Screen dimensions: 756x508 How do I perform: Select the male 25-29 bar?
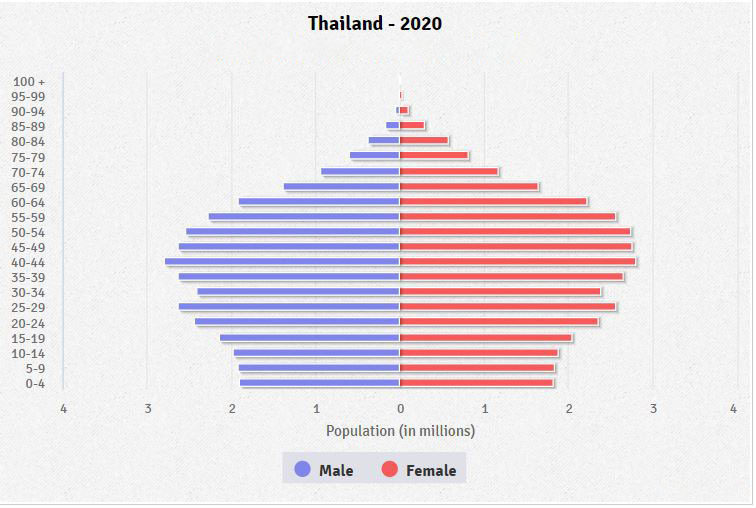point(289,307)
